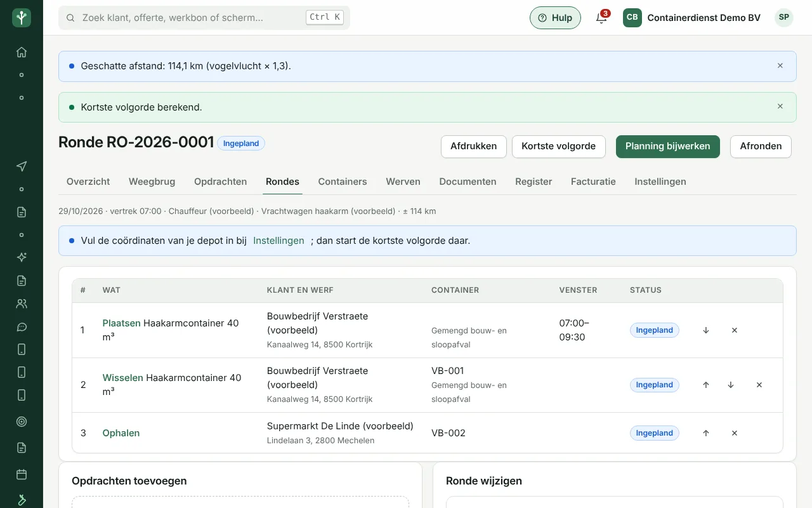Click the green app logo in the sidebar
This screenshot has width=812, height=508.
coord(22,18)
